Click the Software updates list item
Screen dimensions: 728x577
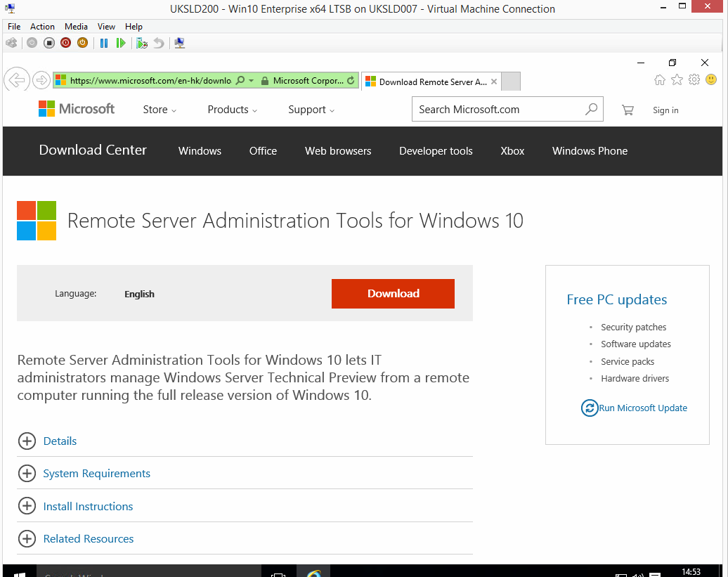coord(636,344)
